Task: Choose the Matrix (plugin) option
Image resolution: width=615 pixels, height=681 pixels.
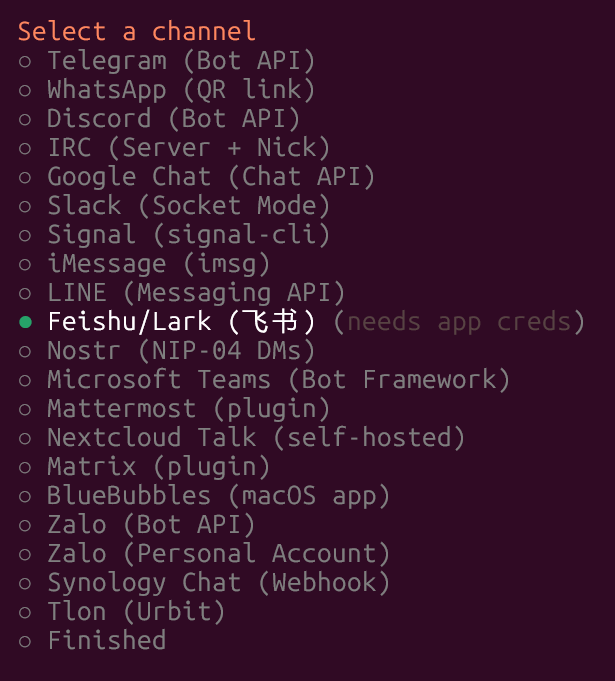Action: click(x=158, y=467)
